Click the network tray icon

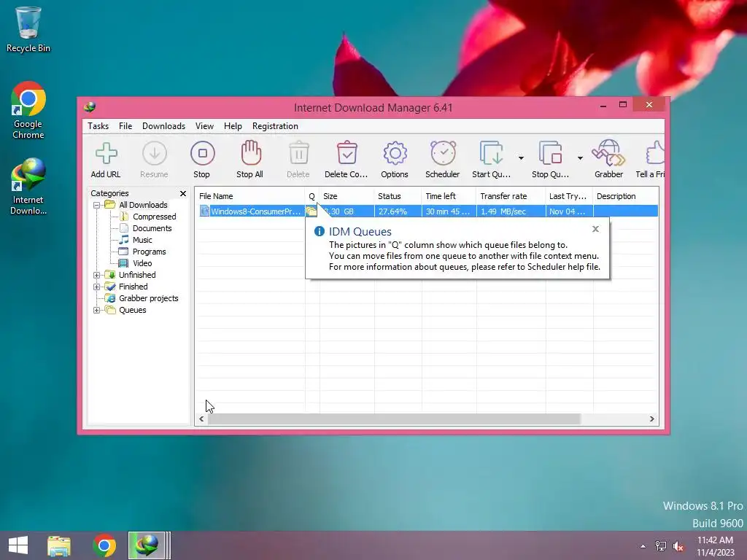tap(661, 546)
